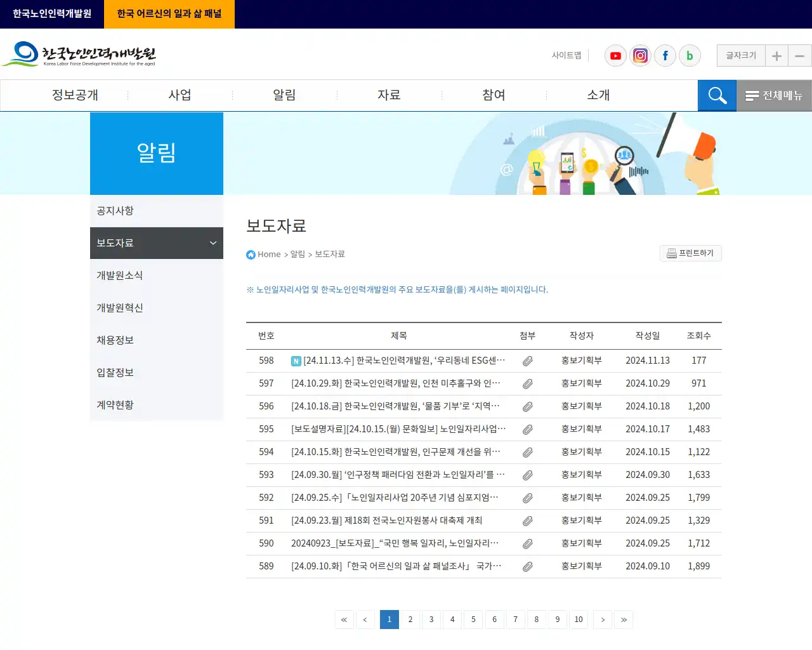Viewport: 812px width, 650px height.
Task: Open the Facebook icon link
Action: click(x=665, y=56)
